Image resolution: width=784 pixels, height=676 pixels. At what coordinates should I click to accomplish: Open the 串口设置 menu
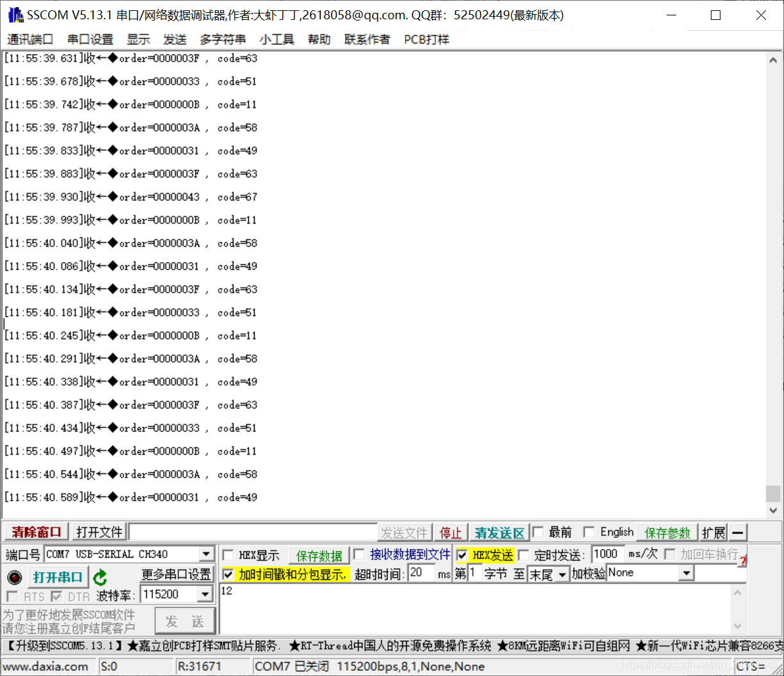click(89, 39)
